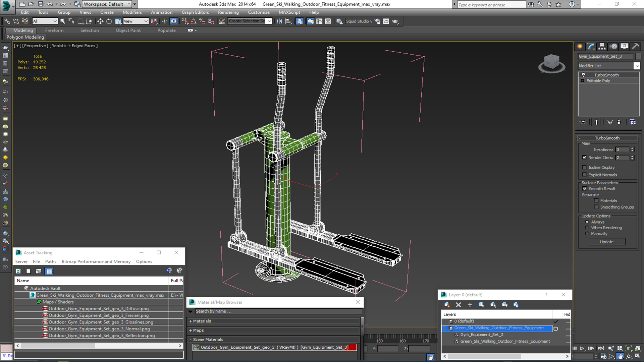Toggle the Render Iters checkbox
This screenshot has width=644, height=362.
[x=584, y=158]
